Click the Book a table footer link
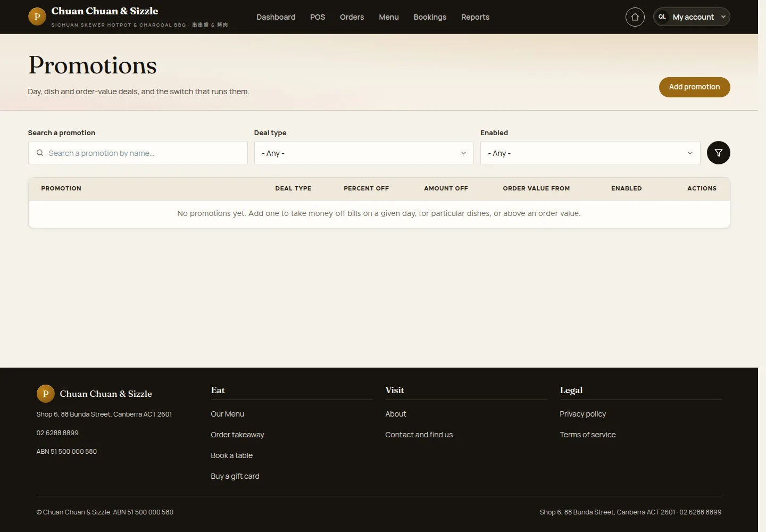The width and height of the screenshot is (766, 532). pos(231,455)
